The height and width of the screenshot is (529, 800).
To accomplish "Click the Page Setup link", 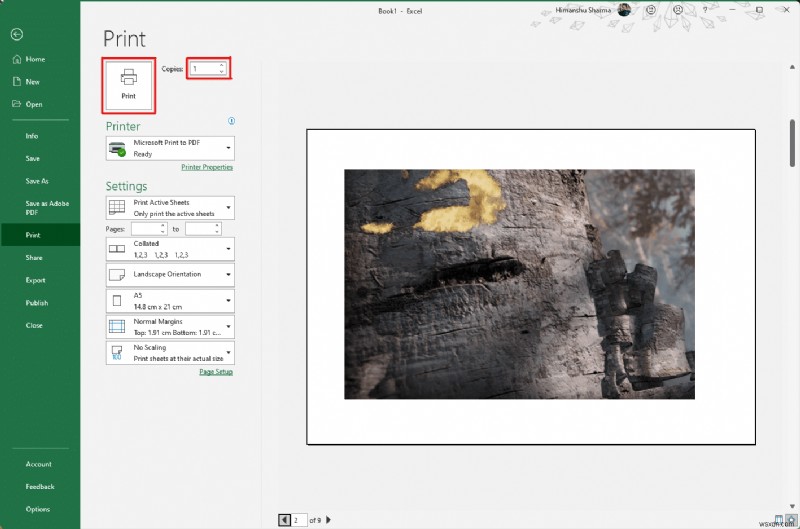I will 215,371.
